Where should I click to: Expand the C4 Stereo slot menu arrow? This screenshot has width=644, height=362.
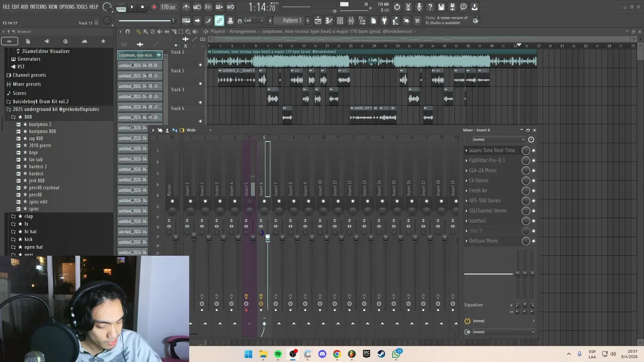pos(466,180)
